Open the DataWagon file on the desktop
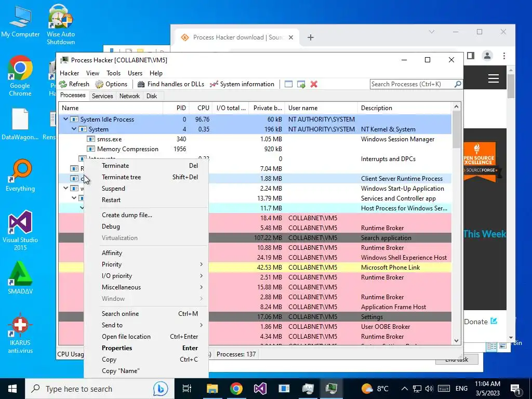 click(x=20, y=124)
